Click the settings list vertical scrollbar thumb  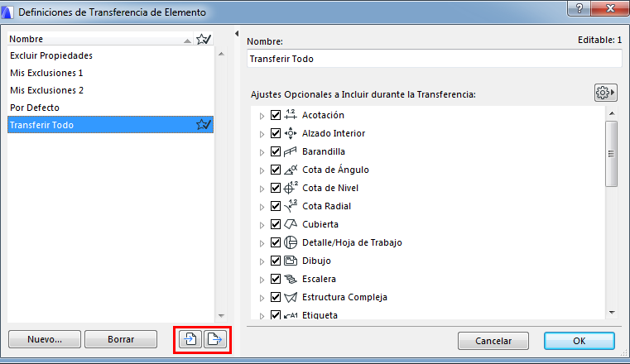(611, 153)
